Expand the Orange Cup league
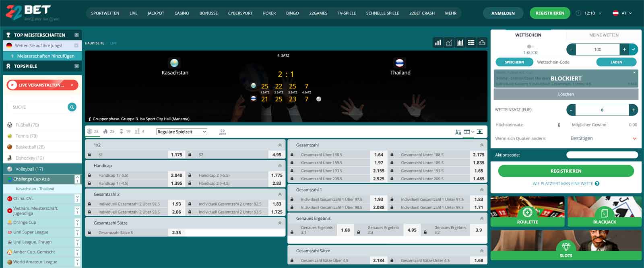The height and width of the screenshot is (268, 644). pyautogui.click(x=77, y=222)
